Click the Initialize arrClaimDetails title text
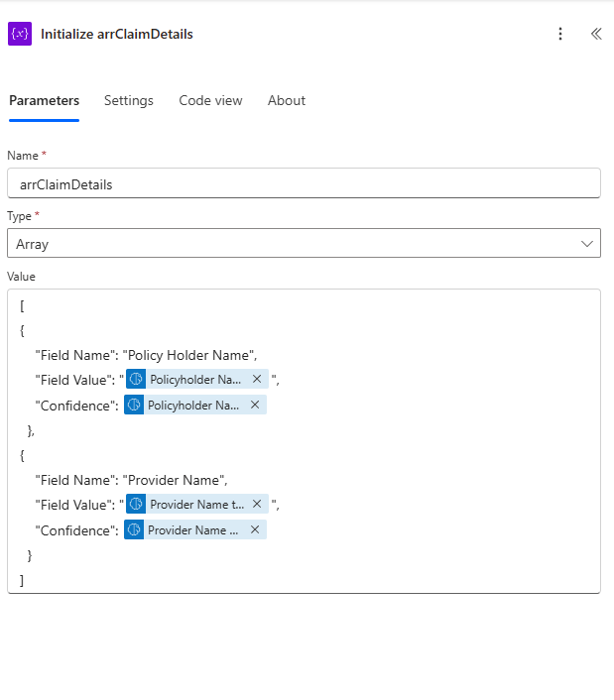Image resolution: width=614 pixels, height=700 pixels. (x=117, y=34)
